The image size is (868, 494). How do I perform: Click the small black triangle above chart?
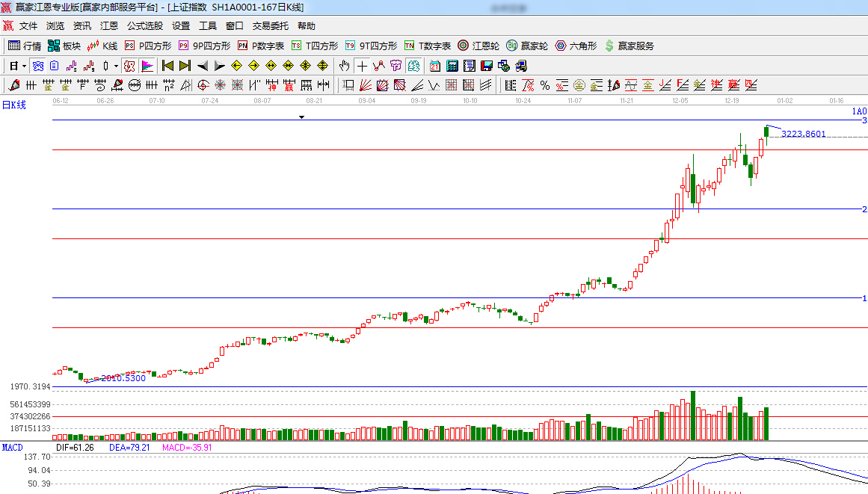[x=301, y=117]
